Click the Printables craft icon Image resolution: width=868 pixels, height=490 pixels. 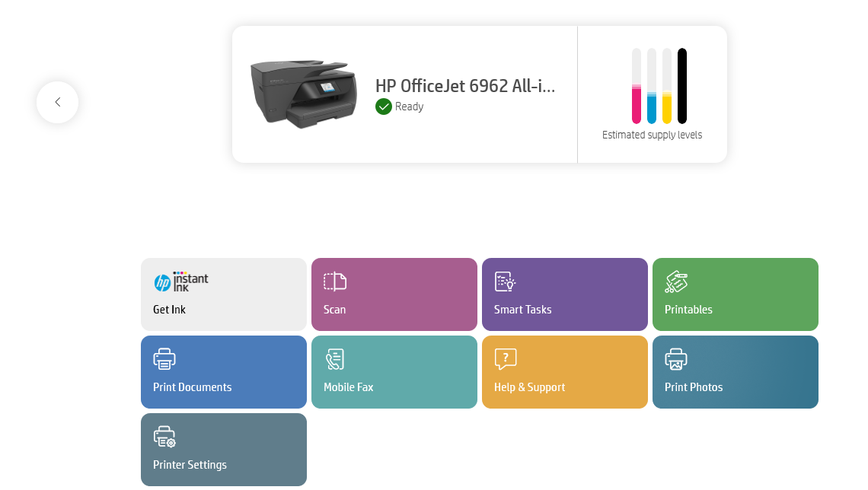pos(675,282)
